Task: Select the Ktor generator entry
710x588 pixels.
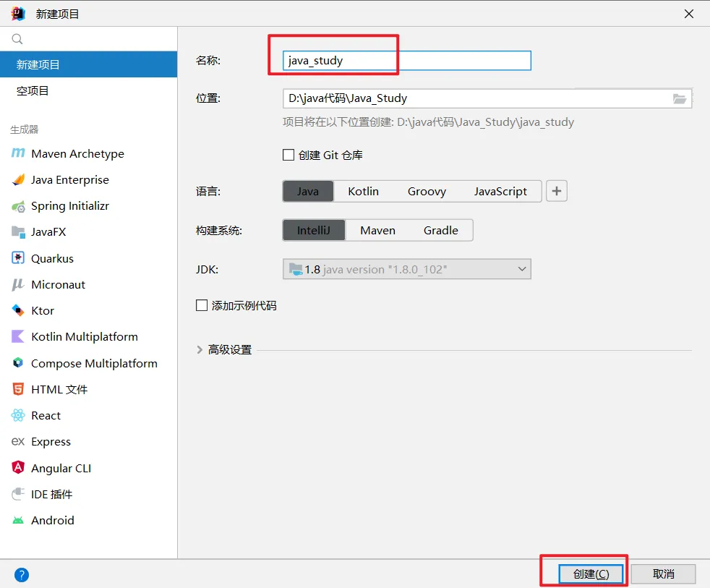Action: [89, 310]
